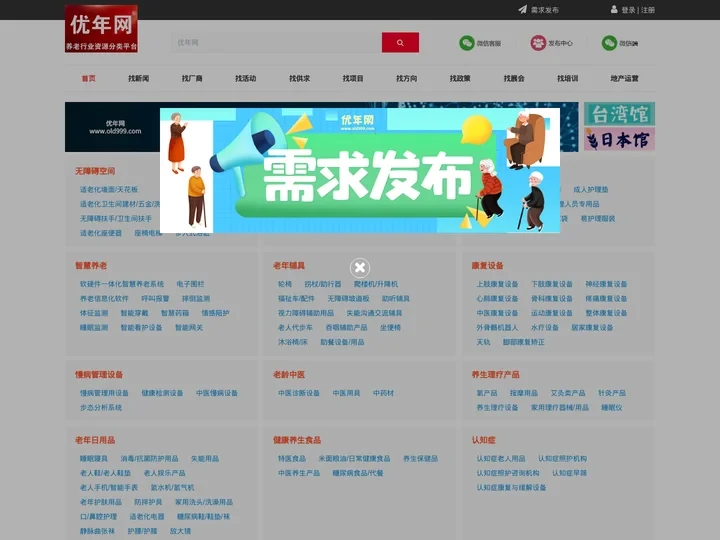Open the 呼叫报警 link
The image size is (720, 540).
point(155,298)
